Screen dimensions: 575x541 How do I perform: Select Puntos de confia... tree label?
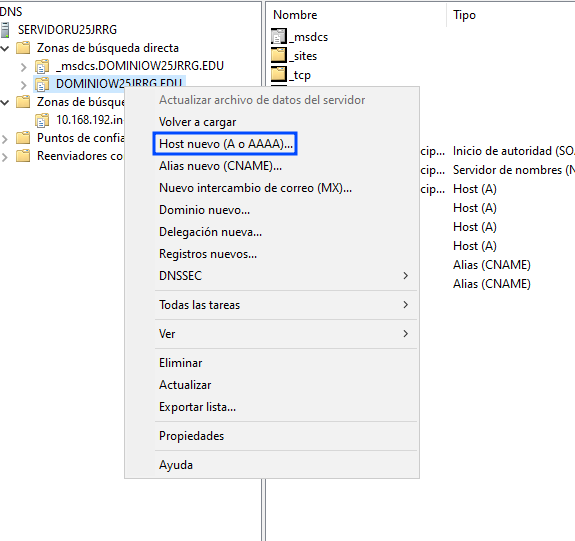[x=81, y=138]
